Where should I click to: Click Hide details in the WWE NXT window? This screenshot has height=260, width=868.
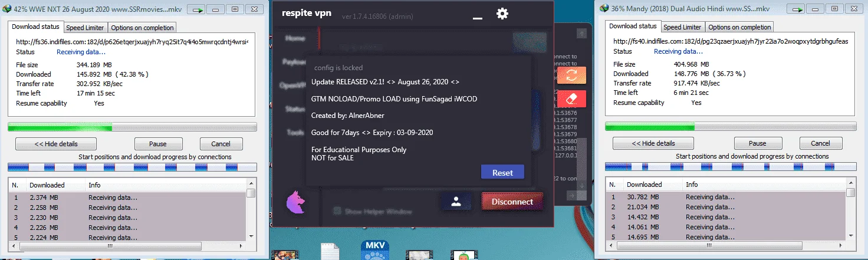(55, 144)
